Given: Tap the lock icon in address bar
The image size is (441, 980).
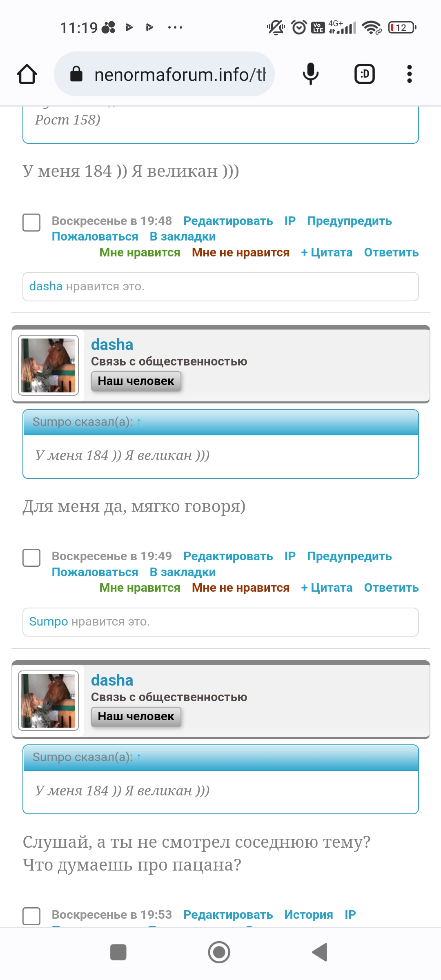Looking at the screenshot, I should 76,74.
